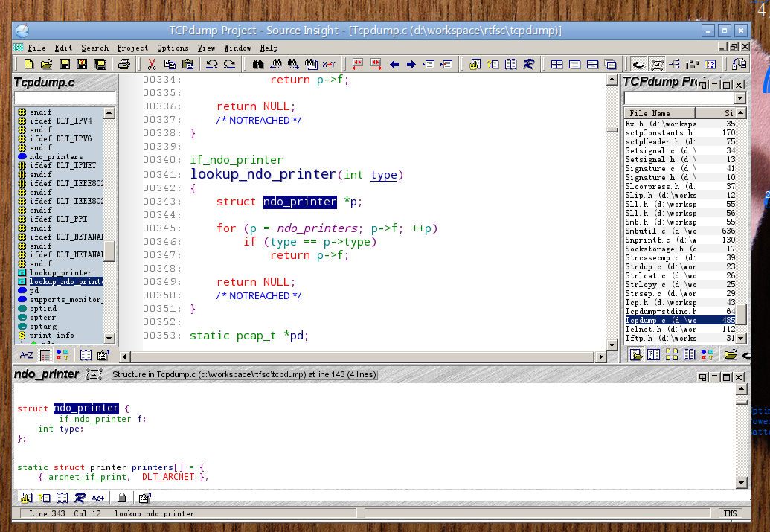Toggle the list view button next to A-Z in the symbol panel
Screen dimensions: 770x532
(45, 355)
